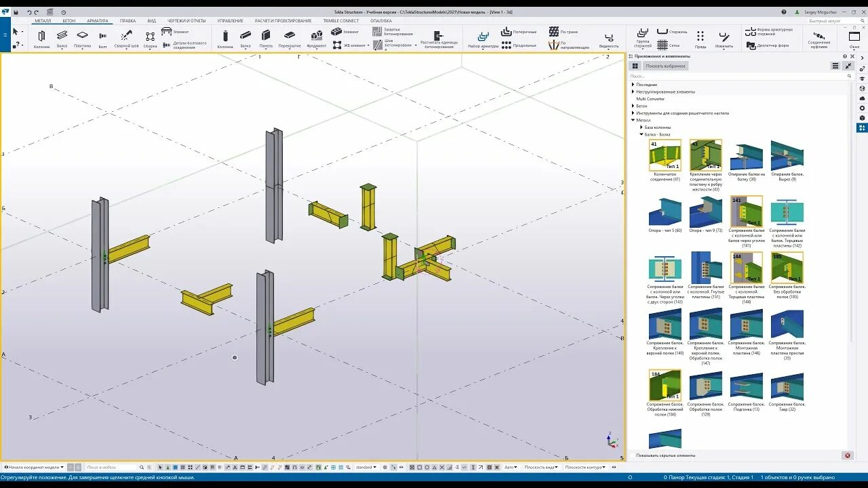Viewport: 868px width, 488px height.
Task: Open ЧЕРТЕЖИ И ОТЧЕТЫ ribbon tab
Action: click(x=186, y=21)
